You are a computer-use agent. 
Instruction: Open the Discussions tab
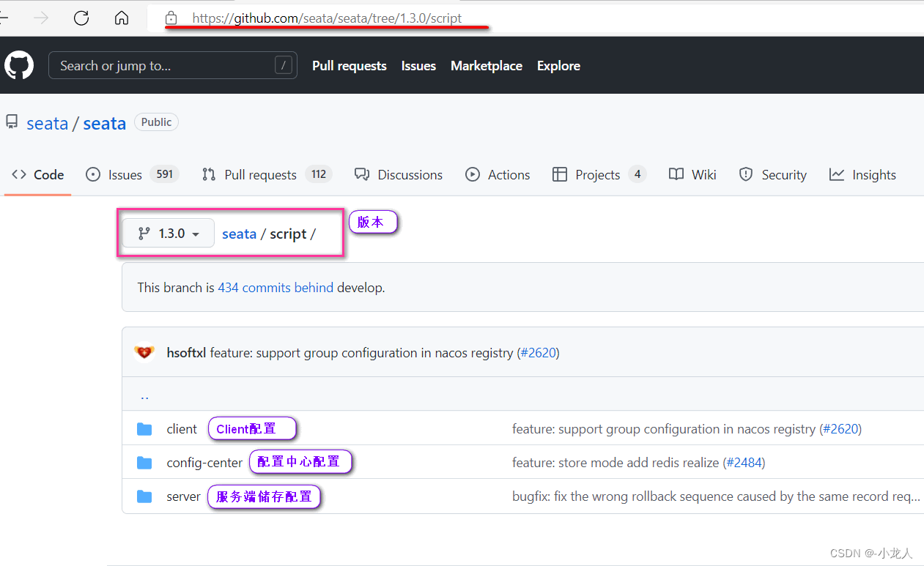coord(399,175)
